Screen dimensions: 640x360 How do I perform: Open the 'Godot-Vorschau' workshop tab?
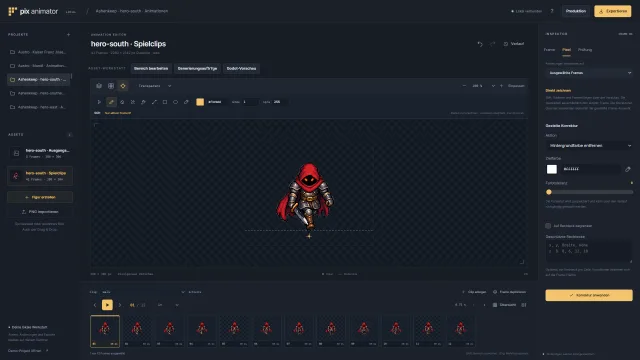(x=241, y=69)
